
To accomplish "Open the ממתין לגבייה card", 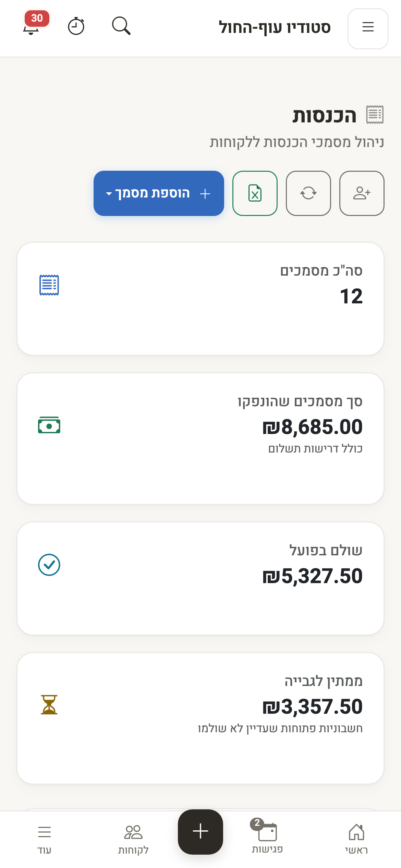I will pyautogui.click(x=200, y=718).
